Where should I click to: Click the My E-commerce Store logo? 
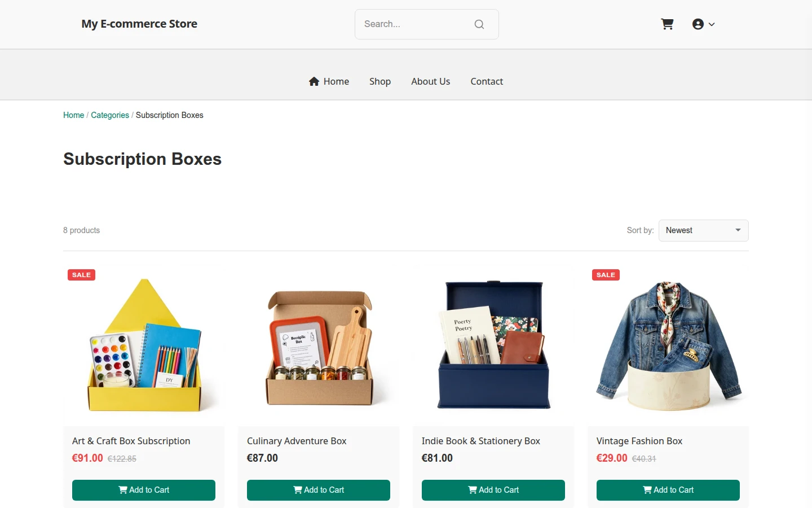point(139,24)
